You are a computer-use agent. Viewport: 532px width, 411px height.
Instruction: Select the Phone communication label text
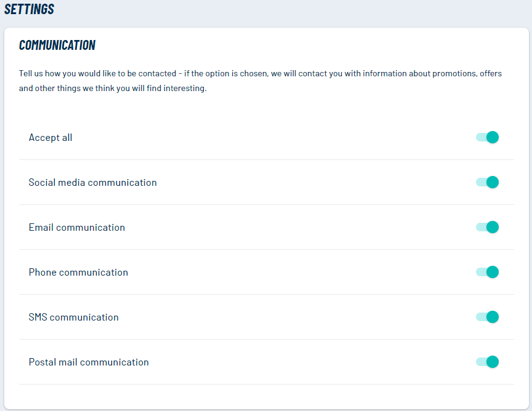point(78,273)
